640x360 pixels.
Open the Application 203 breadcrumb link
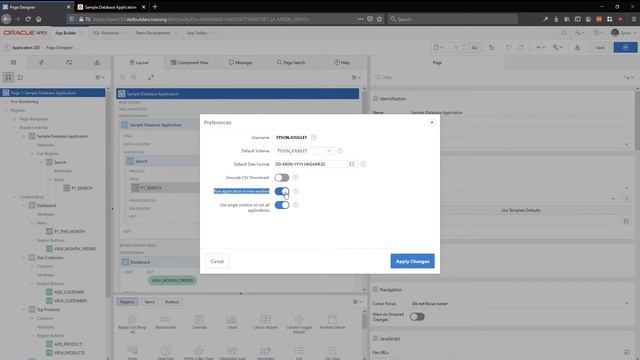tap(26, 47)
